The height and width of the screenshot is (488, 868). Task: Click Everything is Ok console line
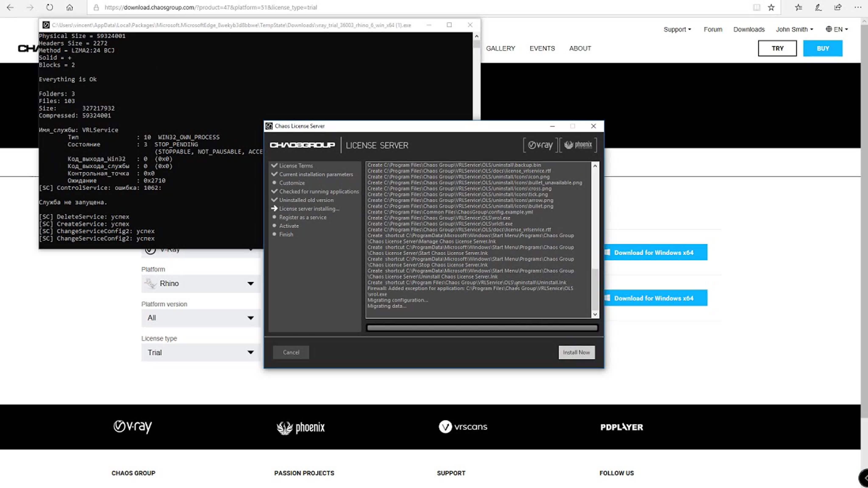tap(67, 79)
